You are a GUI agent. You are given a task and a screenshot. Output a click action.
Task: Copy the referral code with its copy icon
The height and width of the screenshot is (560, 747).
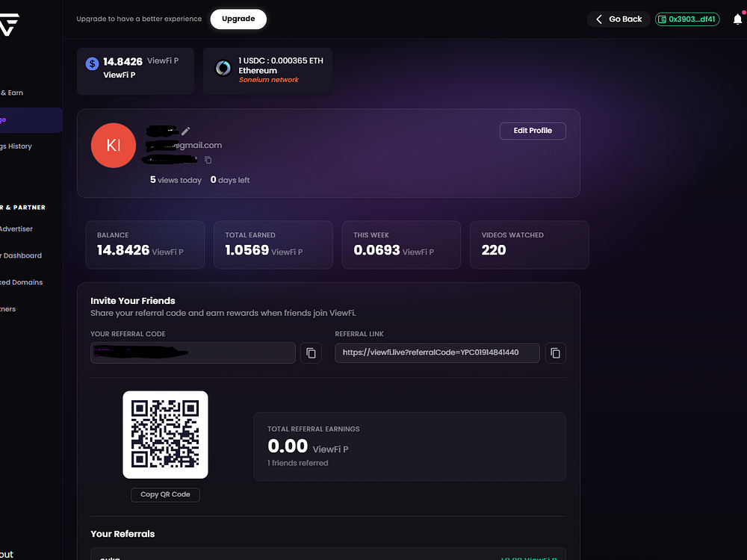[x=311, y=353]
